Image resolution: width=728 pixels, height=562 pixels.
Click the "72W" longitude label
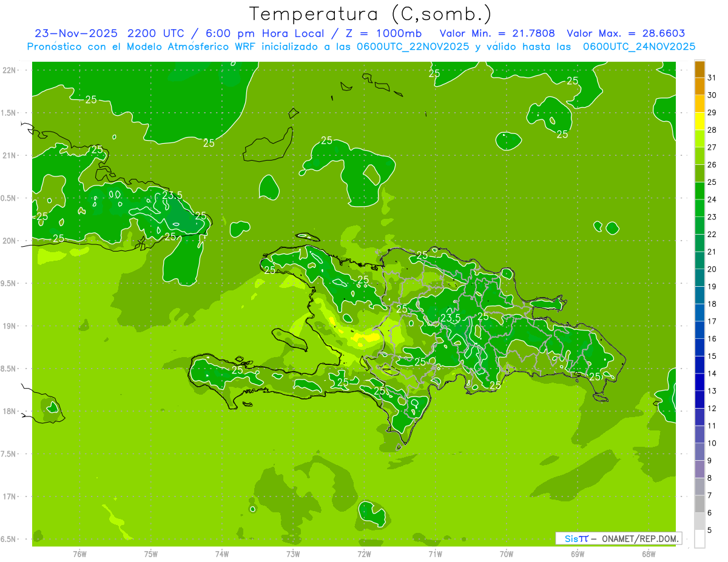click(x=364, y=554)
